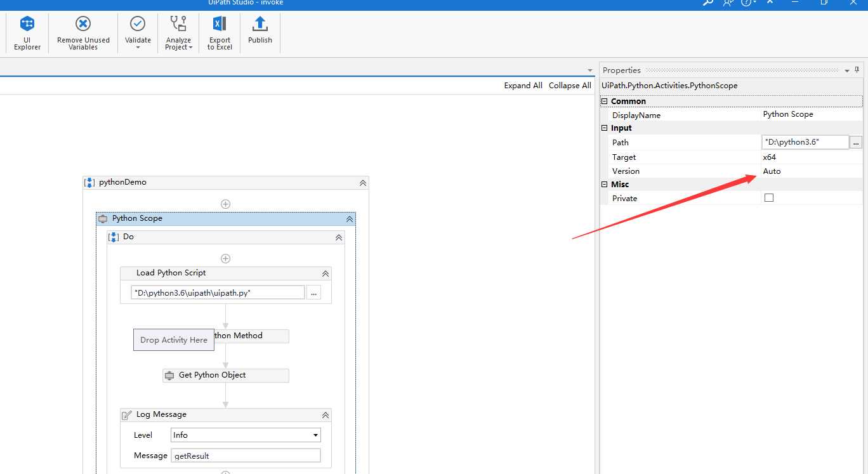Open the Path ellipsis editor button
Image resolution: width=868 pixels, height=474 pixels.
(856, 142)
